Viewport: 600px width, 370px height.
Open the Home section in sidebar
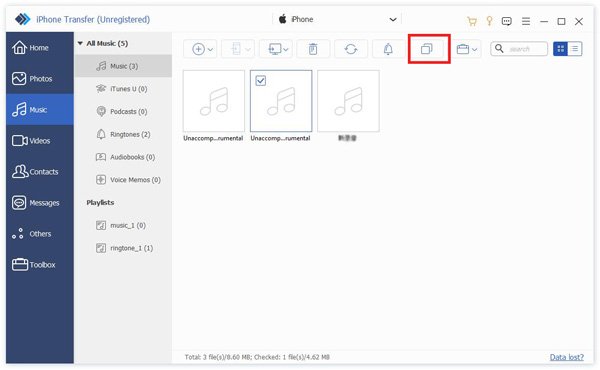(40, 48)
